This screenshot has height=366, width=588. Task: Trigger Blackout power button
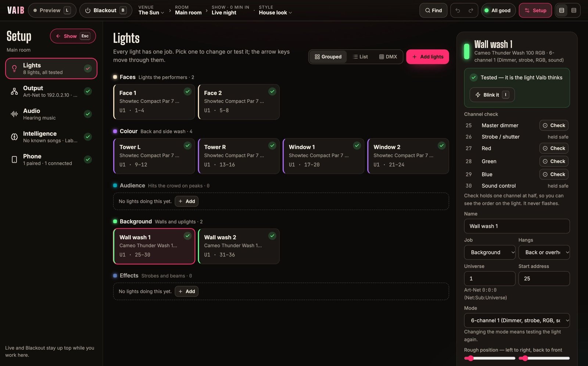[105, 10]
